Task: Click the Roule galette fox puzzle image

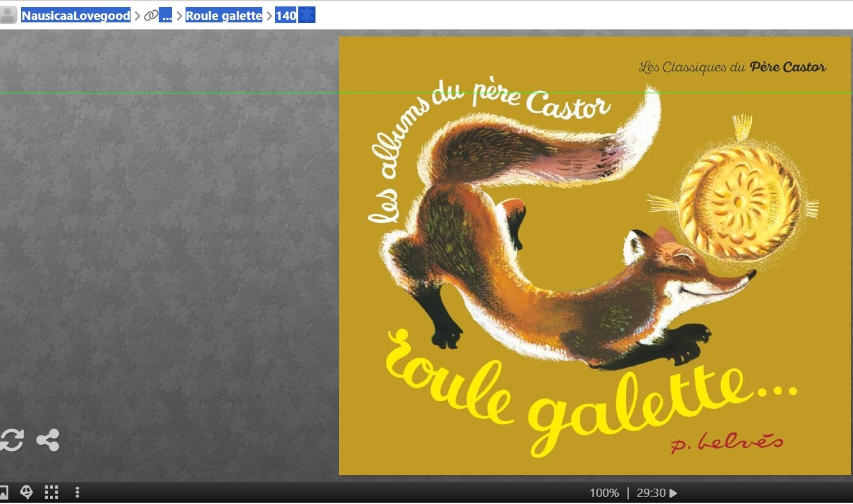Action: pyautogui.click(x=595, y=256)
